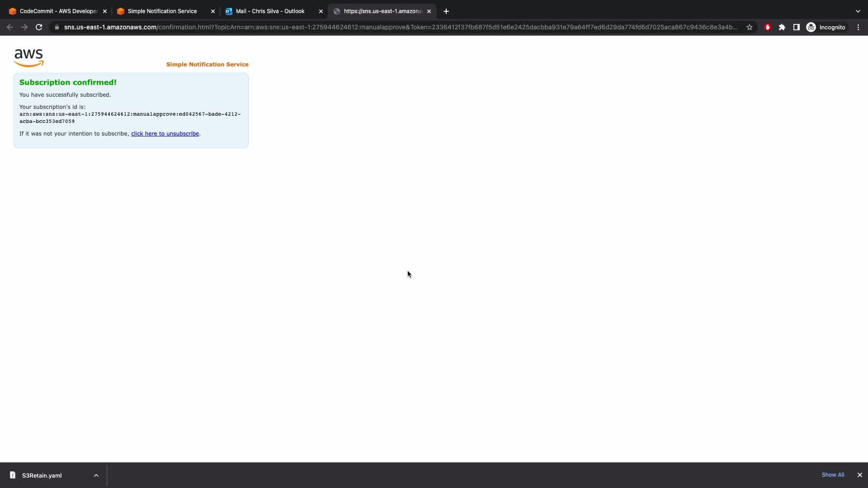Click Show All downloads
Viewport: 868px width, 488px height.
pyautogui.click(x=833, y=475)
